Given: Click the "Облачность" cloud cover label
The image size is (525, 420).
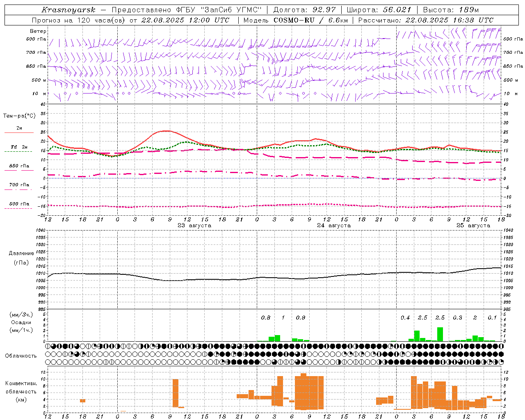Looking at the screenshot, I should point(21,356).
